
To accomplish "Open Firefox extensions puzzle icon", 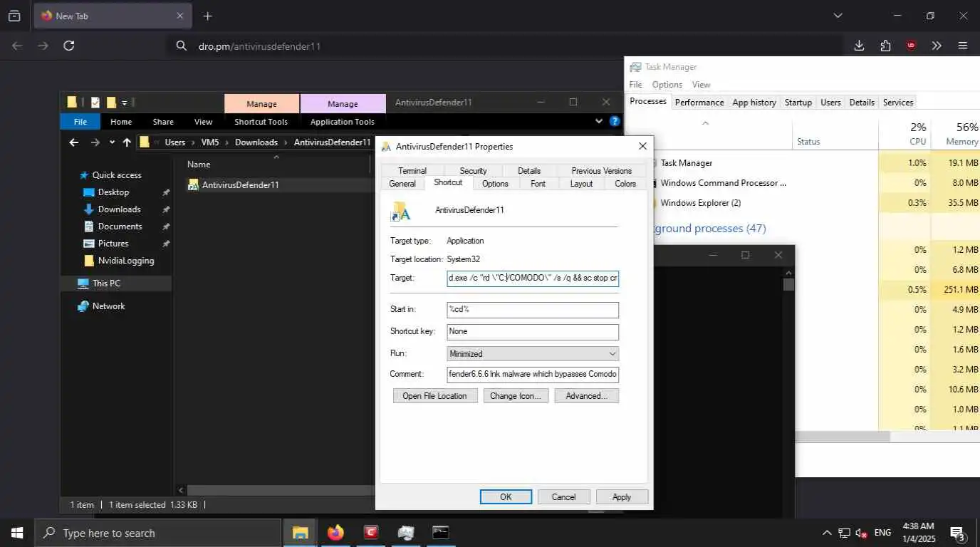I will click(885, 46).
